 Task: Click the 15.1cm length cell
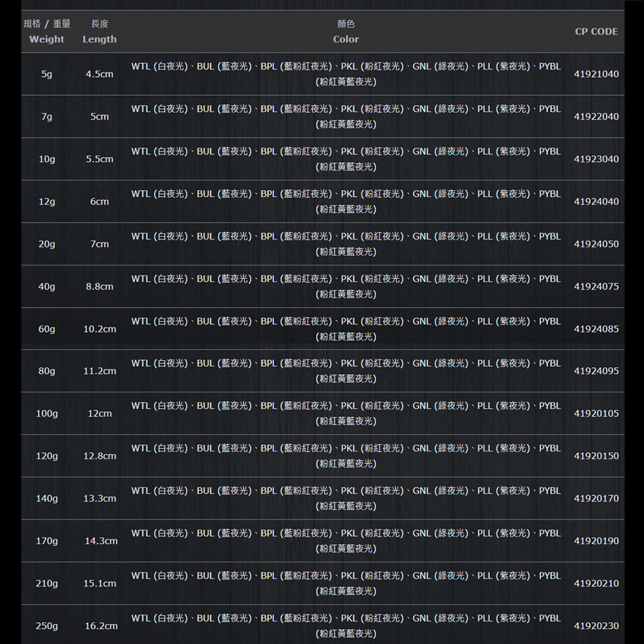pyautogui.click(x=100, y=583)
